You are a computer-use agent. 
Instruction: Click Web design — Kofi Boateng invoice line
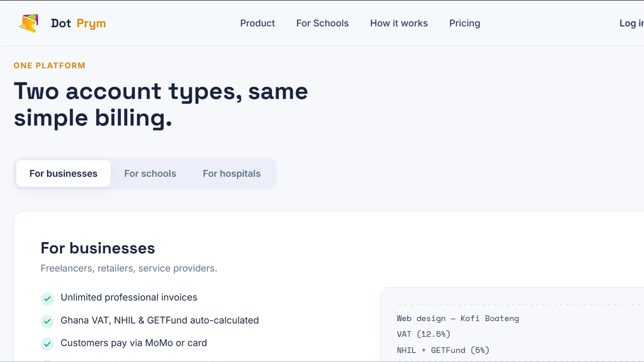pos(458,319)
